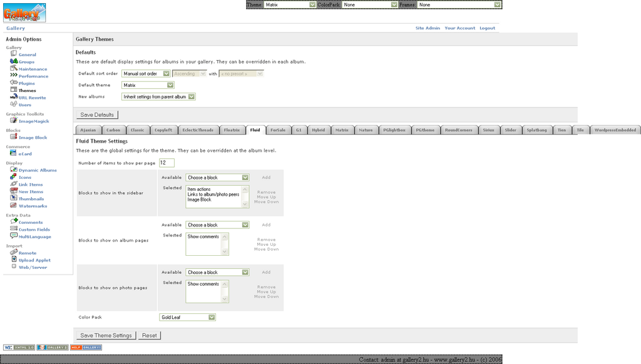Open the New albums settings dropdown
The height and width of the screenshot is (364, 641).
click(x=158, y=97)
